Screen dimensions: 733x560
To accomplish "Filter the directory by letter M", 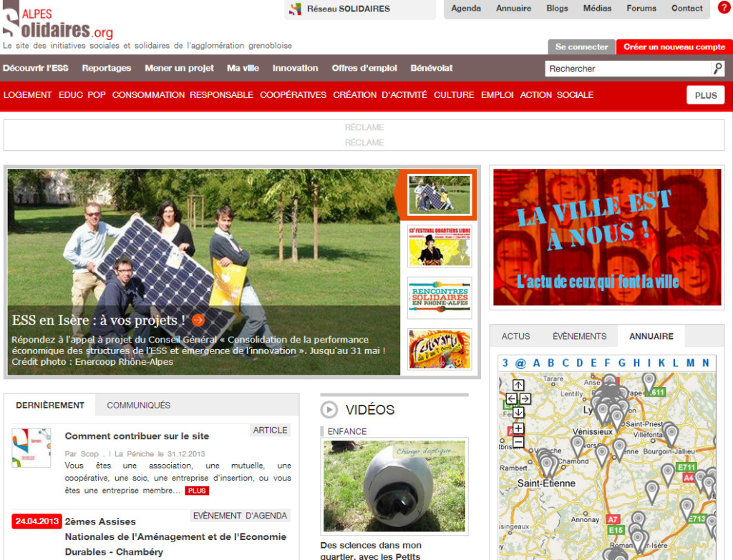I will 691,363.
